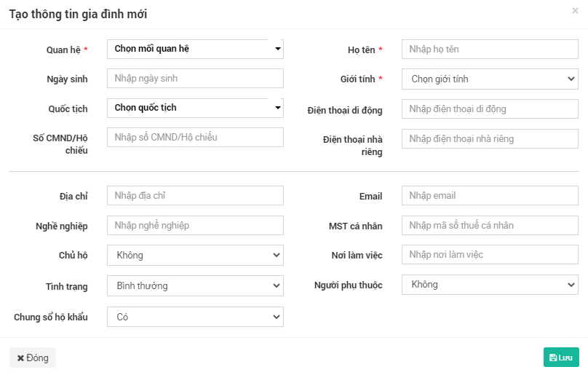Click the Email input field
The image size is (588, 375).
tap(490, 196)
